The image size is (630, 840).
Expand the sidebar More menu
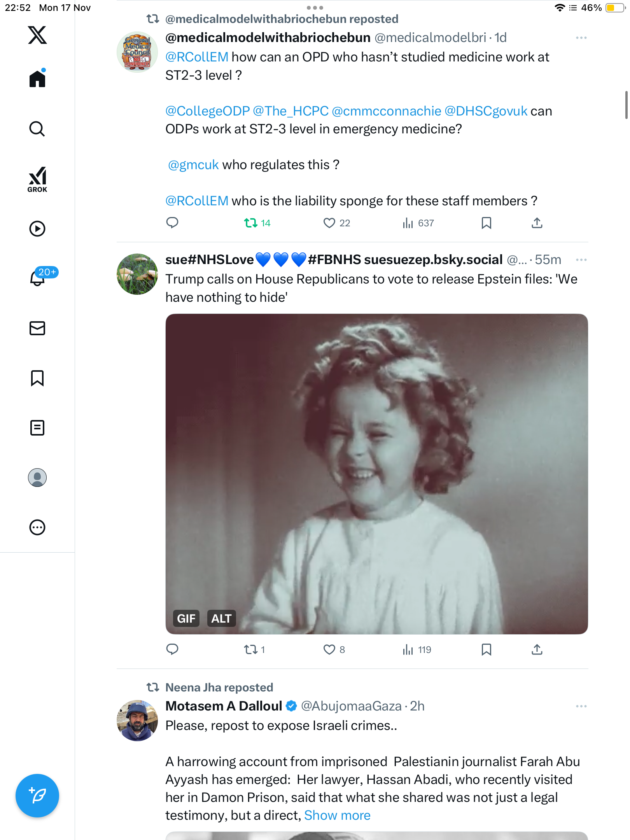pyautogui.click(x=37, y=527)
